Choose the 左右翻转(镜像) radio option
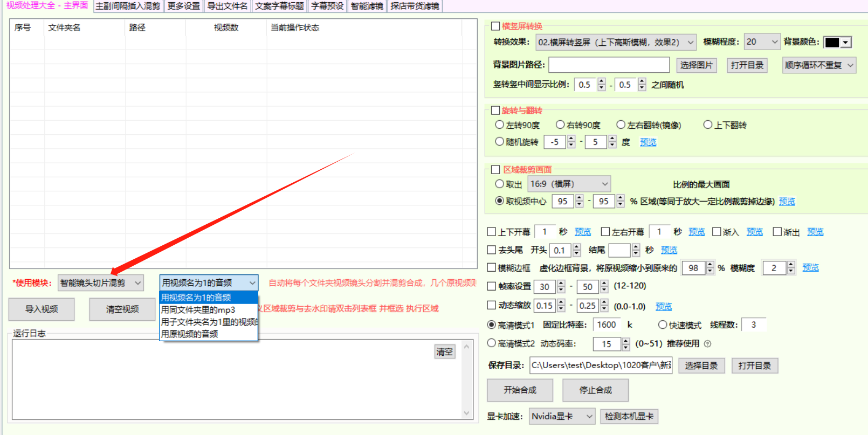 (x=621, y=125)
